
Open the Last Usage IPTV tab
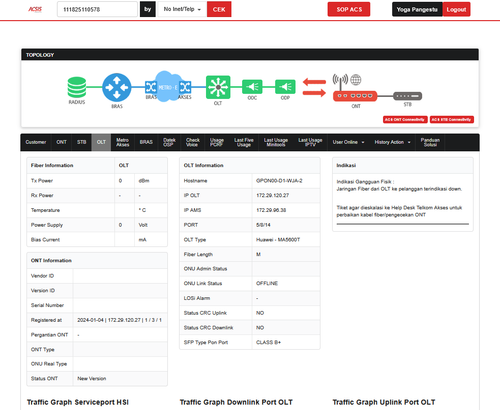(310, 142)
